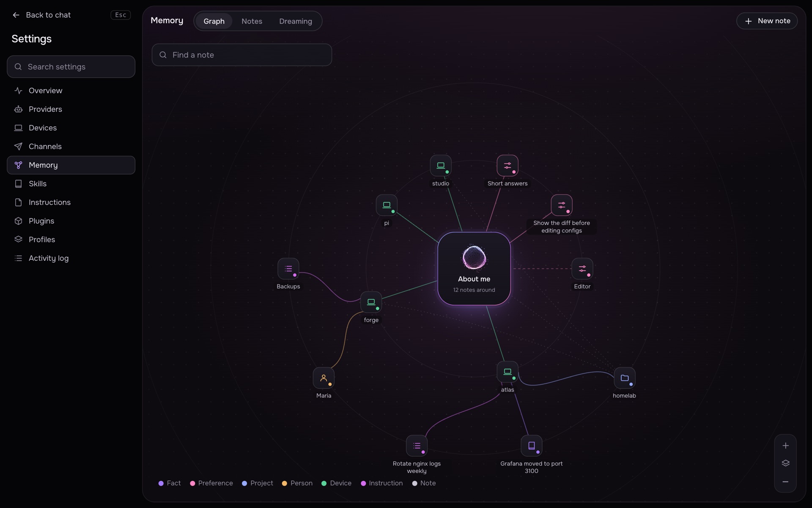The image size is (812, 508).
Task: Click the Preference legend entry
Action: tap(211, 483)
